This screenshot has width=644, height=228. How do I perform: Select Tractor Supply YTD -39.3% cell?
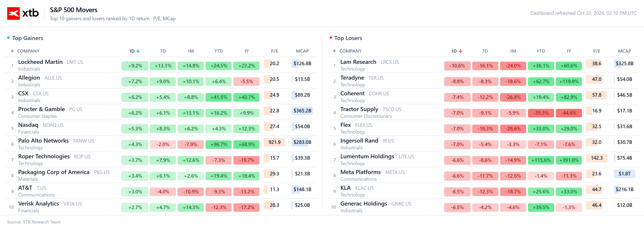[541, 113]
